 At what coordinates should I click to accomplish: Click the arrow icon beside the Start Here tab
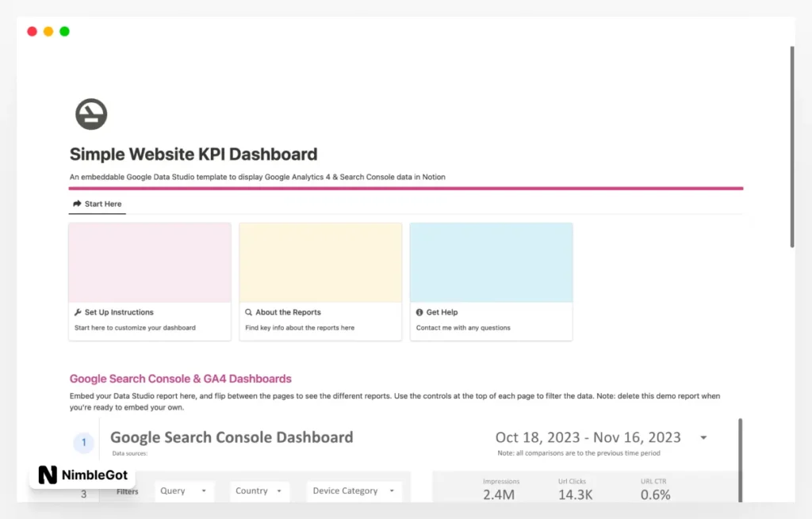coord(76,204)
